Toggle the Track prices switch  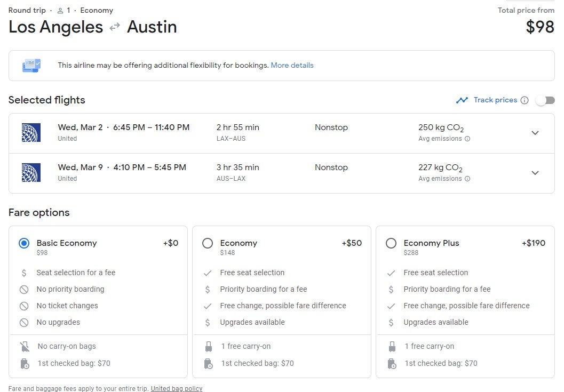click(x=545, y=100)
